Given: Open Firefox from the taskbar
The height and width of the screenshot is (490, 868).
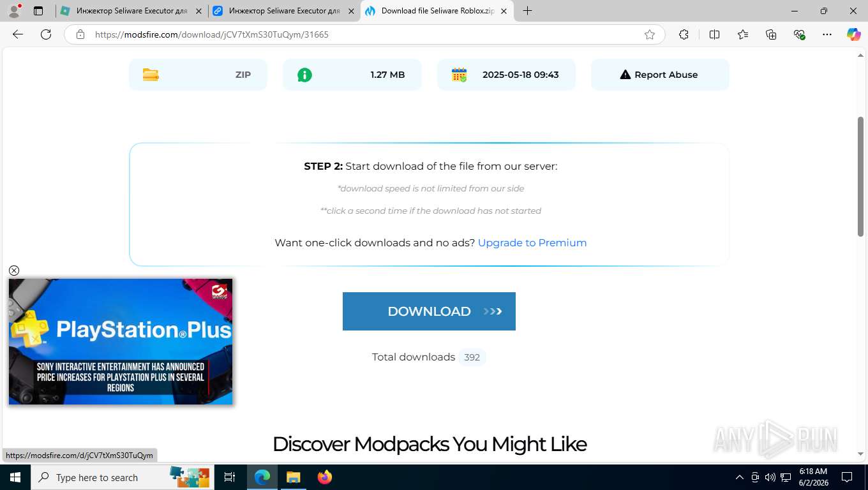Looking at the screenshot, I should [x=325, y=477].
